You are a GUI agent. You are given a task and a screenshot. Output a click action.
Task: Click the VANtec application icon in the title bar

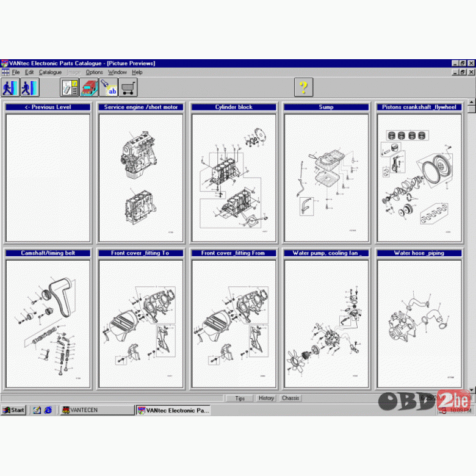[x=4, y=63]
